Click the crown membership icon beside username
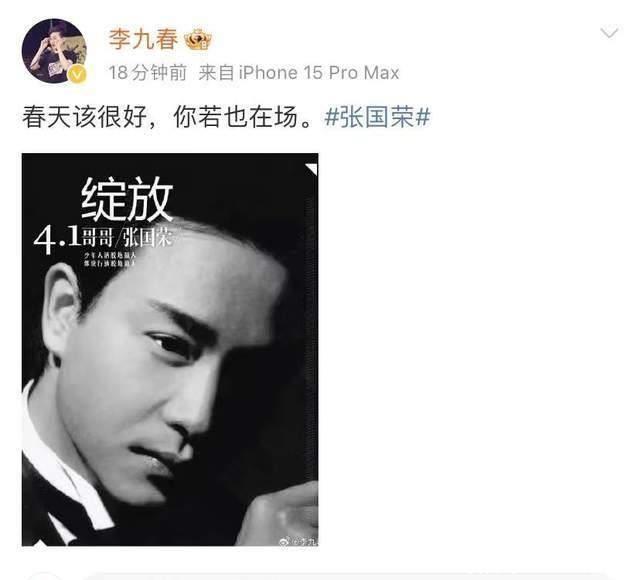Screen dimensions: 640x580 (198, 40)
